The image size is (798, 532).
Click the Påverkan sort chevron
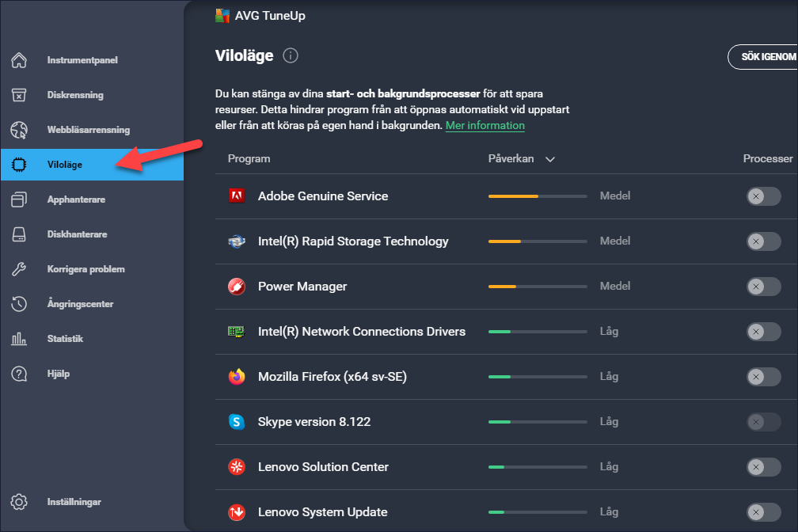[550, 159]
